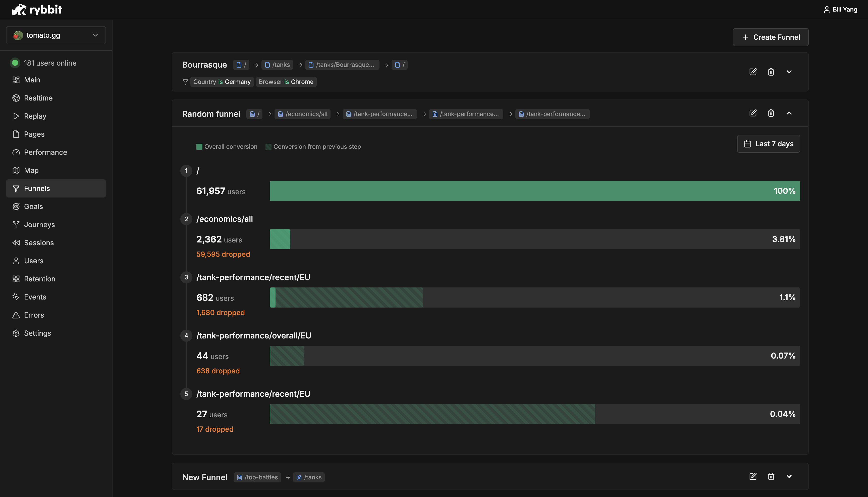Toggle Conversion from previous step legend
Image resolution: width=868 pixels, height=497 pixels.
[313, 146]
